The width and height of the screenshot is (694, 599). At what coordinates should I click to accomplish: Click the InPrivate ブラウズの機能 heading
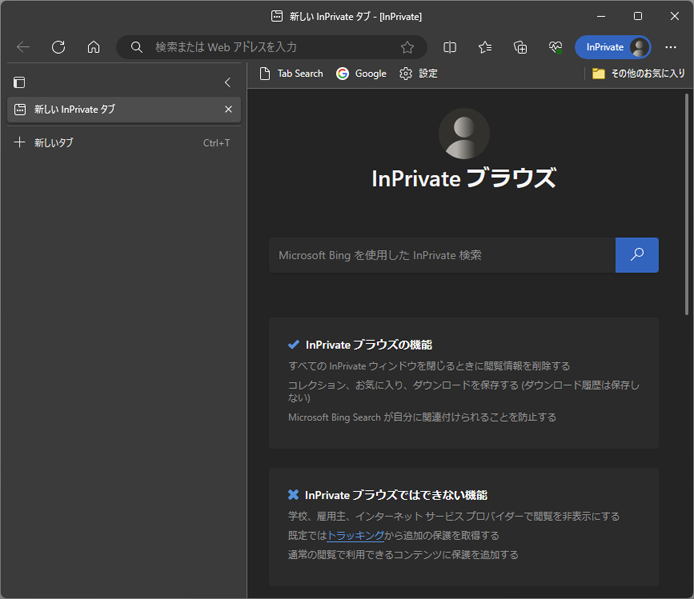[369, 345]
